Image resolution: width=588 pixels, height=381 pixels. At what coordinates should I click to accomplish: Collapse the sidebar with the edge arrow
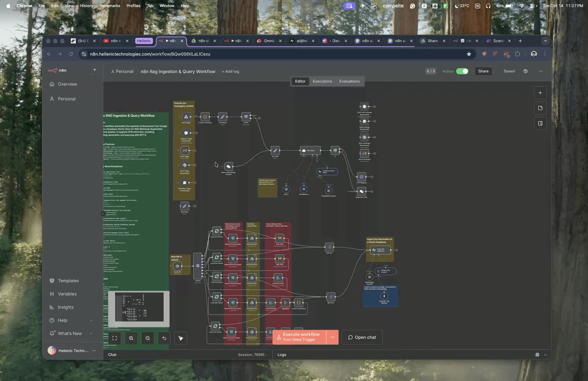point(103,213)
